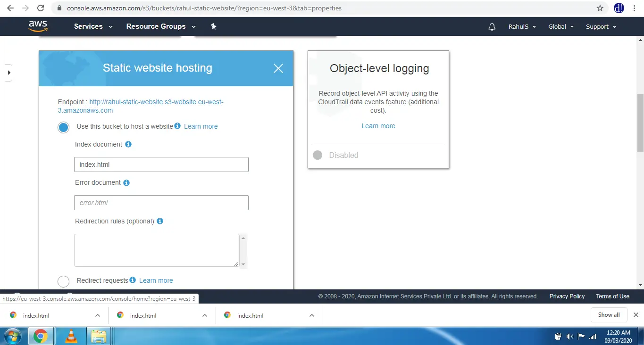Click info icon next to Index document
This screenshot has height=345, width=644.
click(x=128, y=144)
